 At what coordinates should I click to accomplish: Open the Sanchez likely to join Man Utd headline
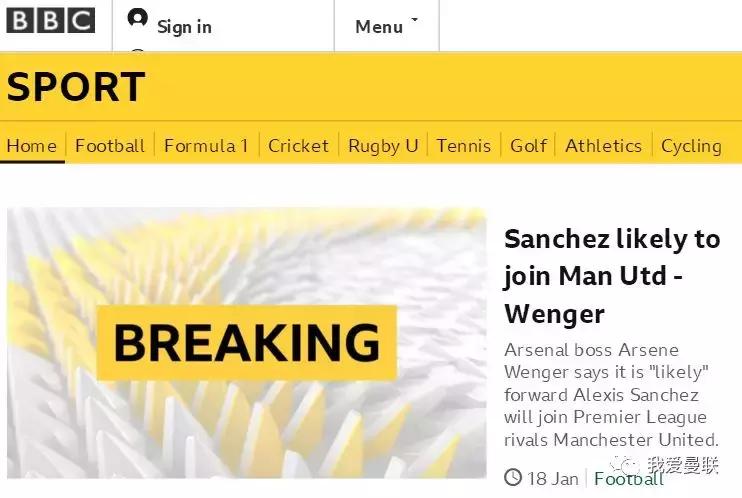(611, 276)
